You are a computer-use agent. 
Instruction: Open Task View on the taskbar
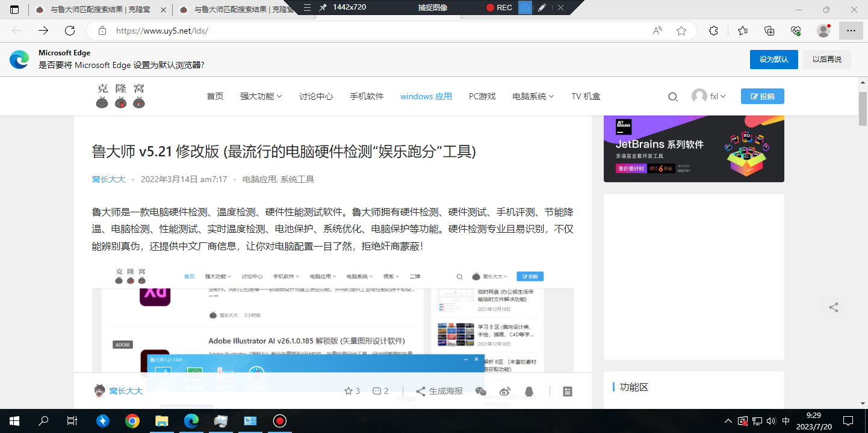click(72, 420)
